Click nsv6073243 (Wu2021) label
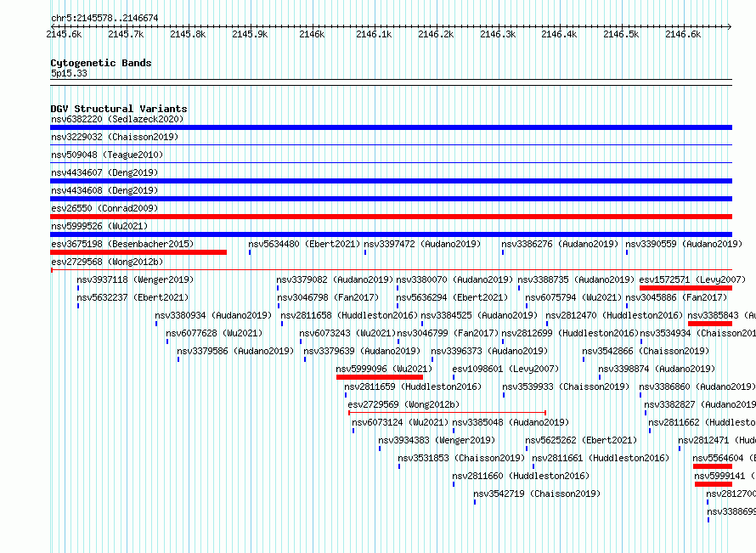Image resolution: width=756 pixels, height=553 pixels. tap(347, 333)
